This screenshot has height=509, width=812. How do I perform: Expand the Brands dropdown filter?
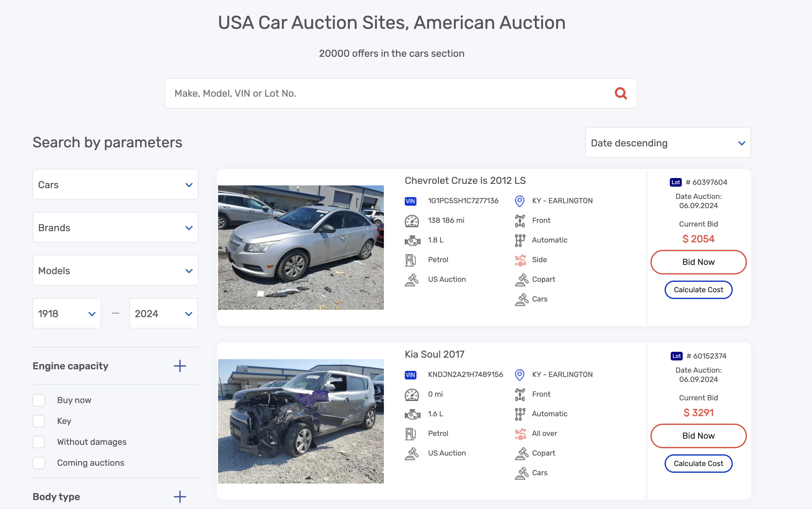[x=115, y=227]
